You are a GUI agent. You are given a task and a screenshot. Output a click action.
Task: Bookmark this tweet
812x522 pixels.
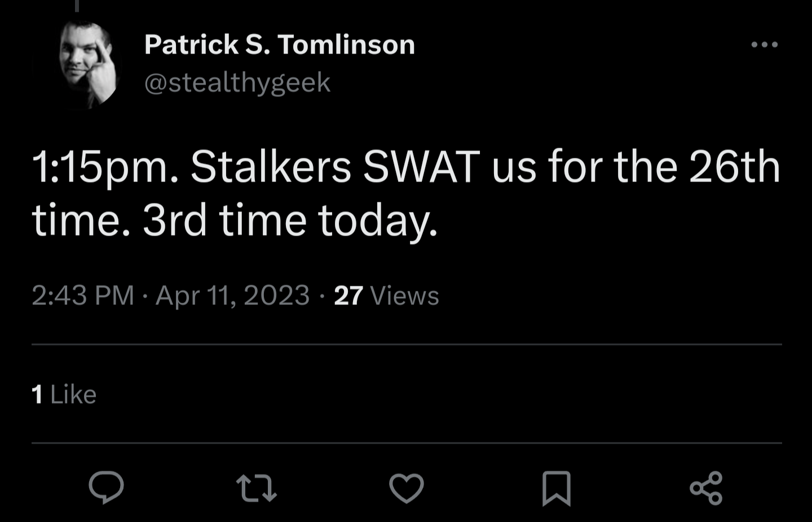(x=556, y=488)
